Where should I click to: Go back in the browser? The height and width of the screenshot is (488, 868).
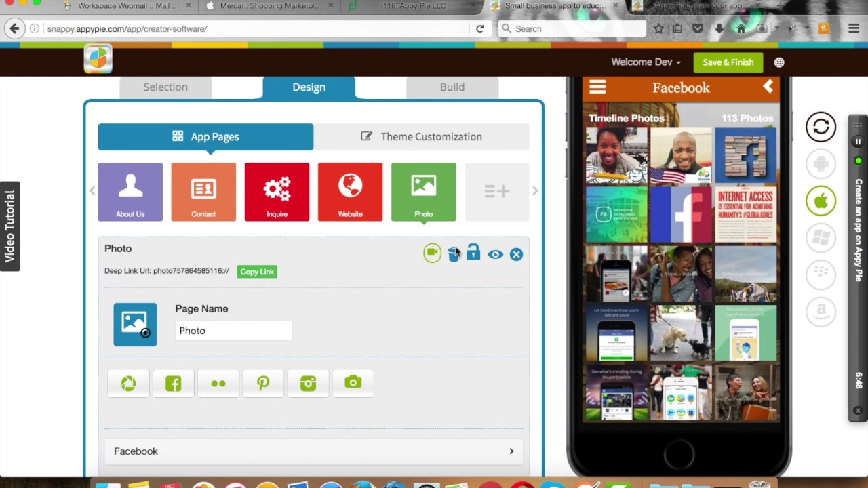[14, 29]
